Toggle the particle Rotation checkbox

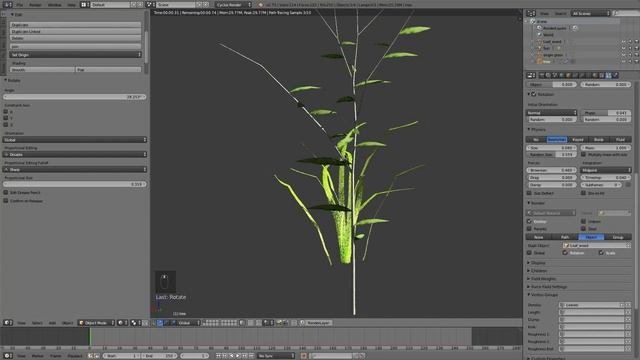click(533, 94)
